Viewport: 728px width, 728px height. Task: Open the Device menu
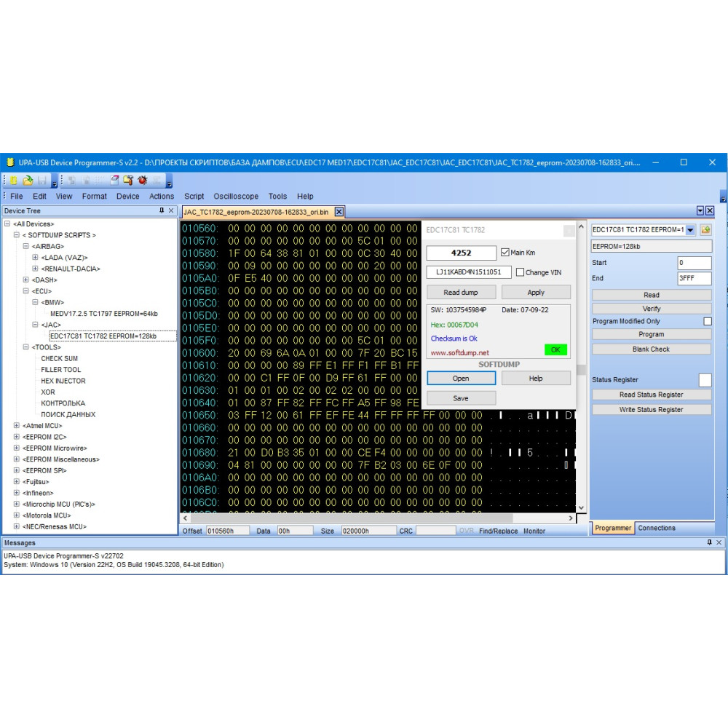tap(127, 197)
